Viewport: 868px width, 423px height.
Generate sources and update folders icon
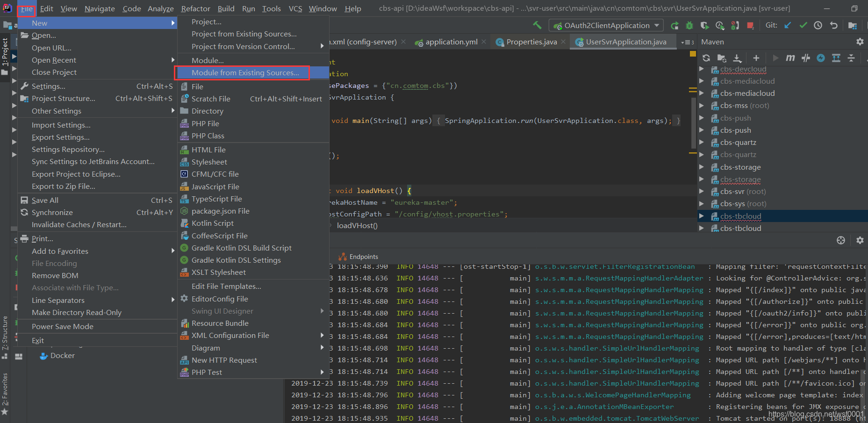coord(722,58)
